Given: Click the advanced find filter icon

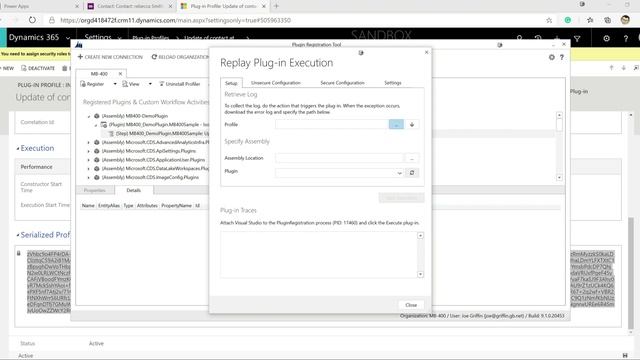Looking at the screenshot, I should pos(577,38).
